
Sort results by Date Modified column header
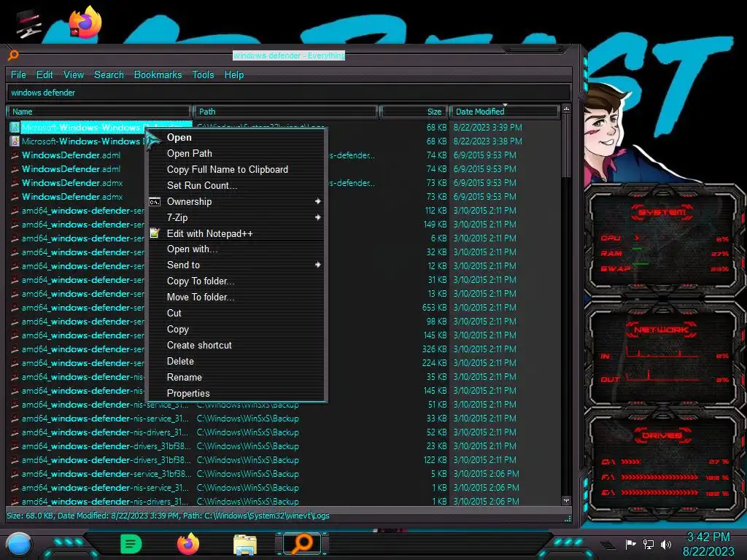pos(505,112)
